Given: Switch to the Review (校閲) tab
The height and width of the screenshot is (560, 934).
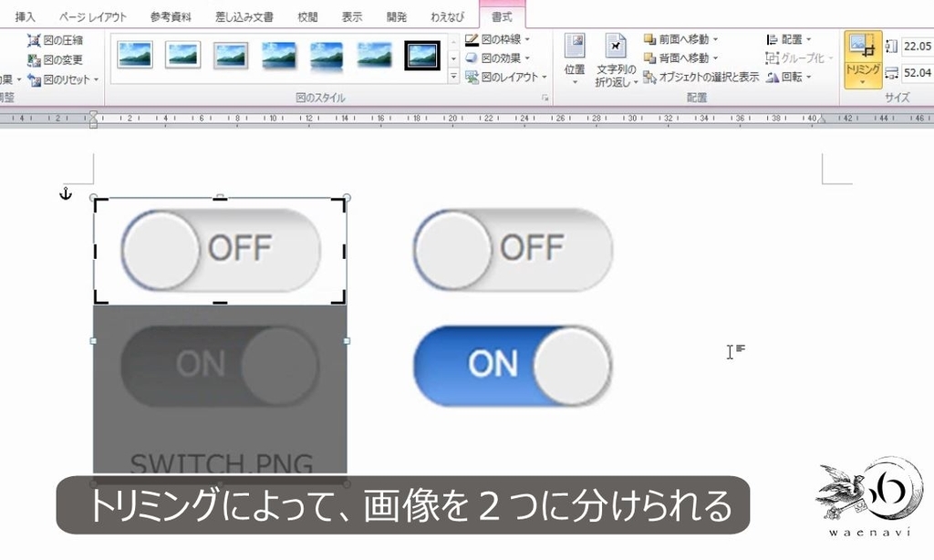Looking at the screenshot, I should [307, 16].
